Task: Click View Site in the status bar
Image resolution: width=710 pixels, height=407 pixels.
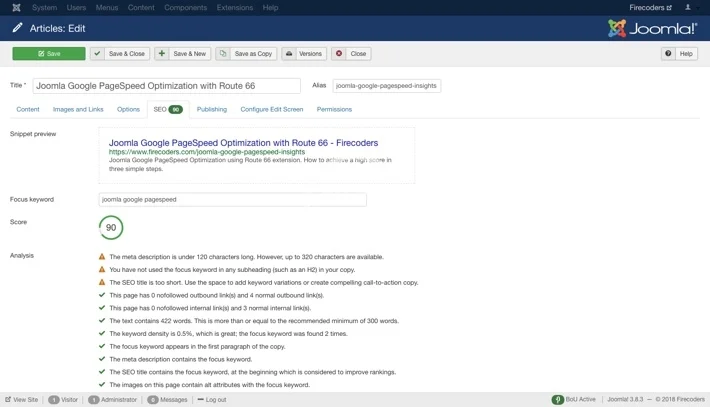Action: (22, 399)
